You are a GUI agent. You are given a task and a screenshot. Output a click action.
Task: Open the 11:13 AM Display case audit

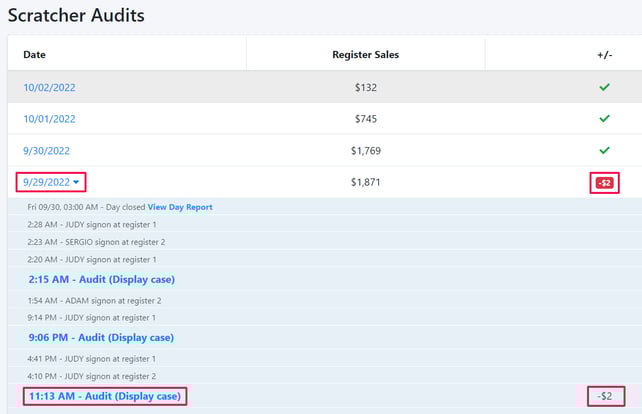(x=104, y=396)
